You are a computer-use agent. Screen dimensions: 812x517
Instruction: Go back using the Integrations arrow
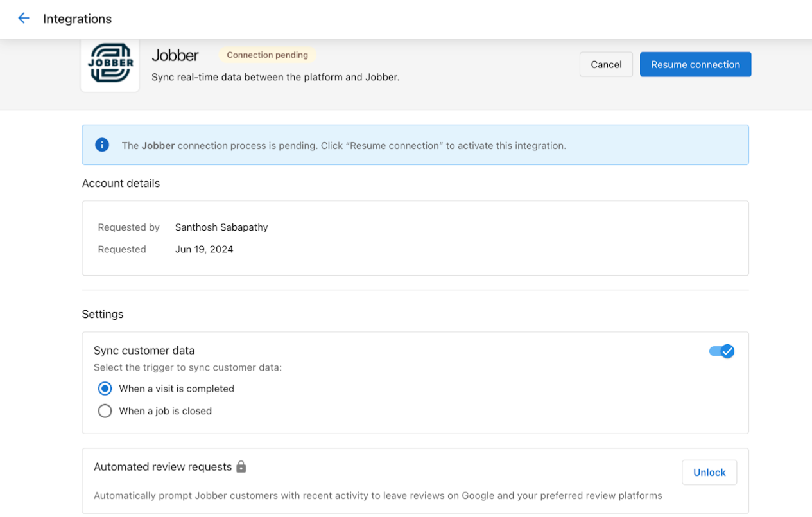pos(24,19)
